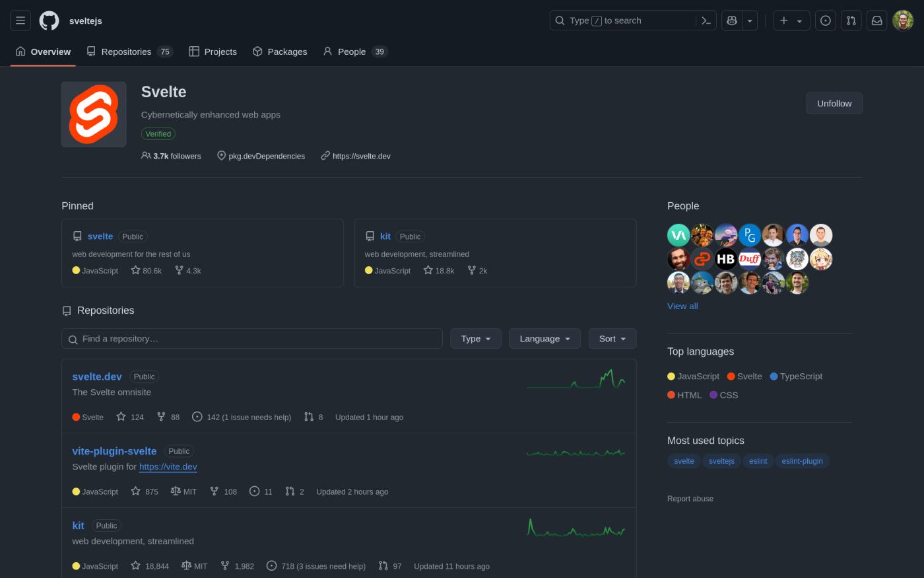Click the 1,982 forks on kit
Image resolution: width=924 pixels, height=578 pixels.
coord(237,566)
